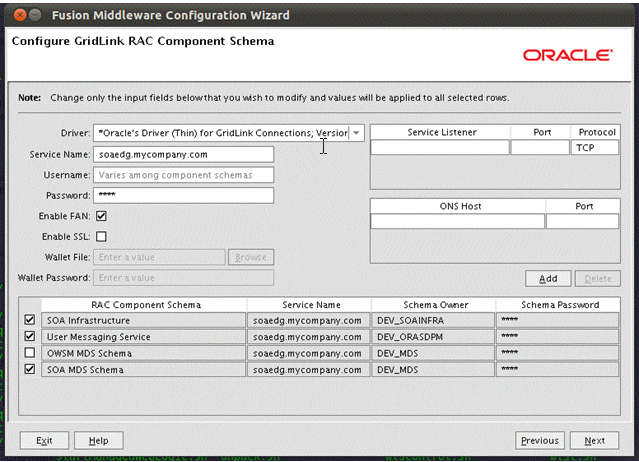Viewport: 639px width, 462px height.
Task: Click the Schema Owner column header
Action: (435, 305)
